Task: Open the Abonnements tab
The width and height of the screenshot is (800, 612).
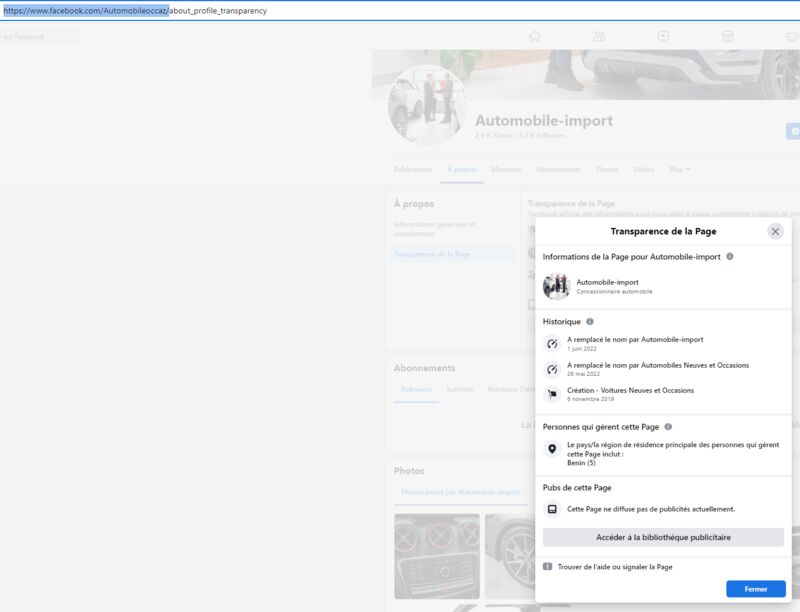Action: pos(558,169)
